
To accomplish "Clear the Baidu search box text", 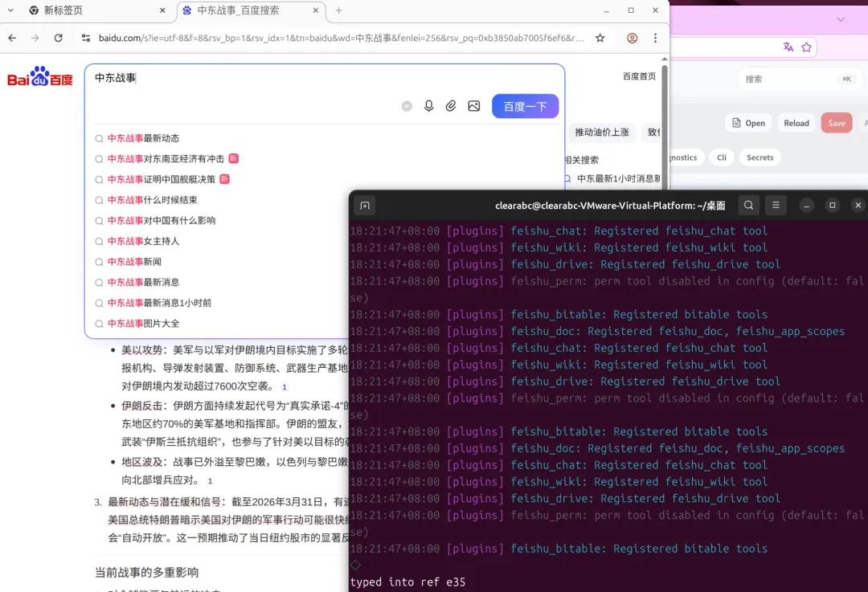I will tap(407, 106).
